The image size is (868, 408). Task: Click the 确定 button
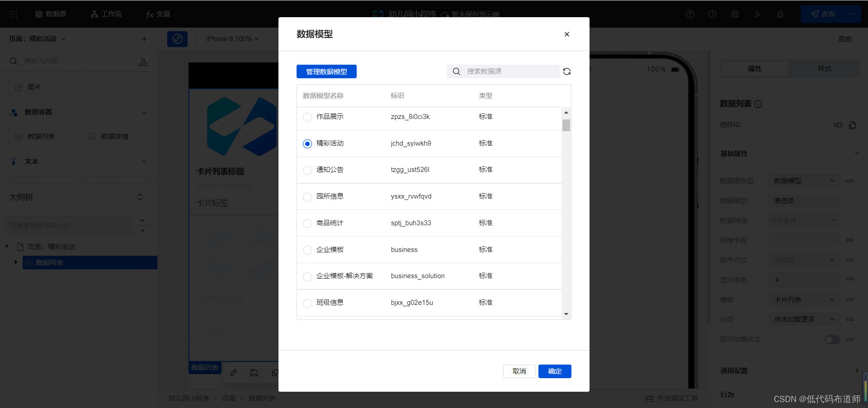(x=555, y=371)
